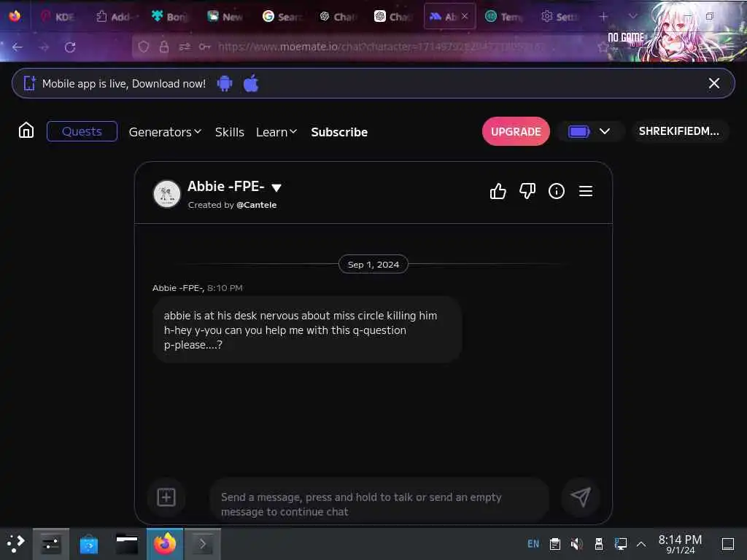The image size is (747, 560).
Task: Click the Apple app download icon
Action: (x=251, y=83)
